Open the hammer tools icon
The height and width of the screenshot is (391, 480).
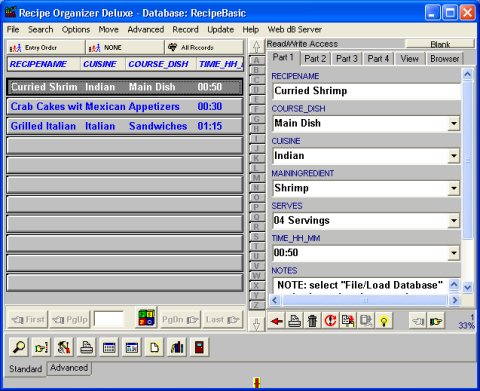click(x=64, y=347)
